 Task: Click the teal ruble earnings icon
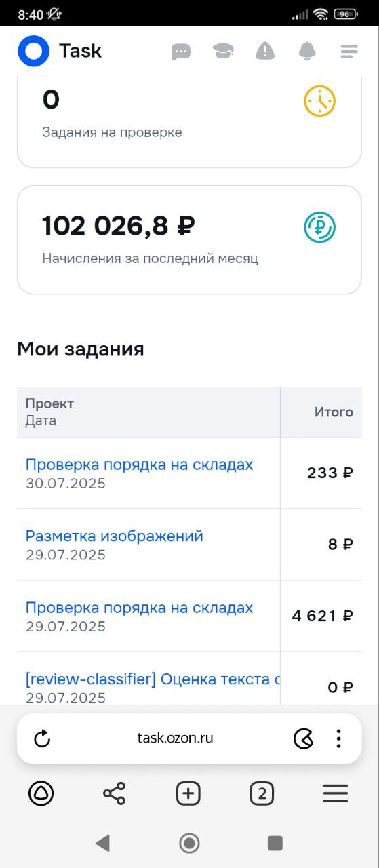click(x=319, y=227)
